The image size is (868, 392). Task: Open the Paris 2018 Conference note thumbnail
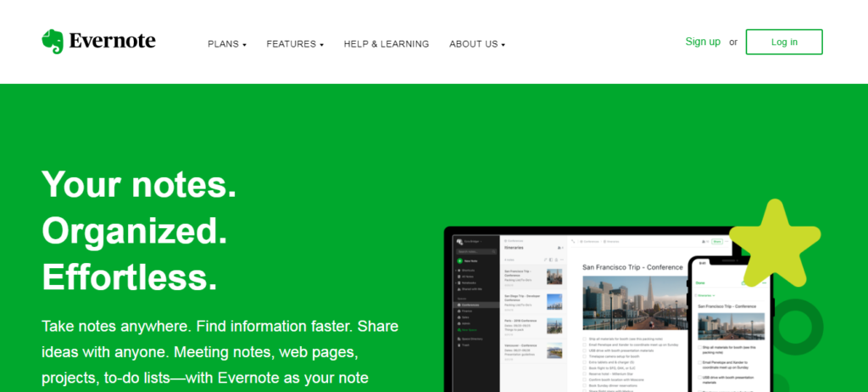pos(554,326)
